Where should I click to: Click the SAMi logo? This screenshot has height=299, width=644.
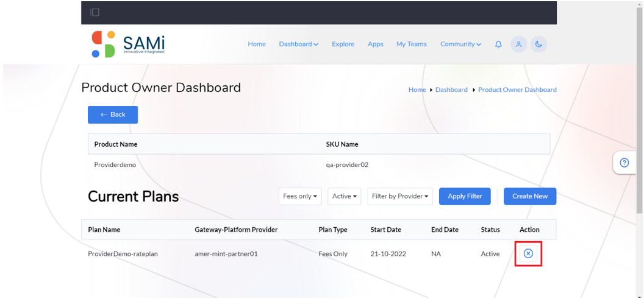(127, 44)
